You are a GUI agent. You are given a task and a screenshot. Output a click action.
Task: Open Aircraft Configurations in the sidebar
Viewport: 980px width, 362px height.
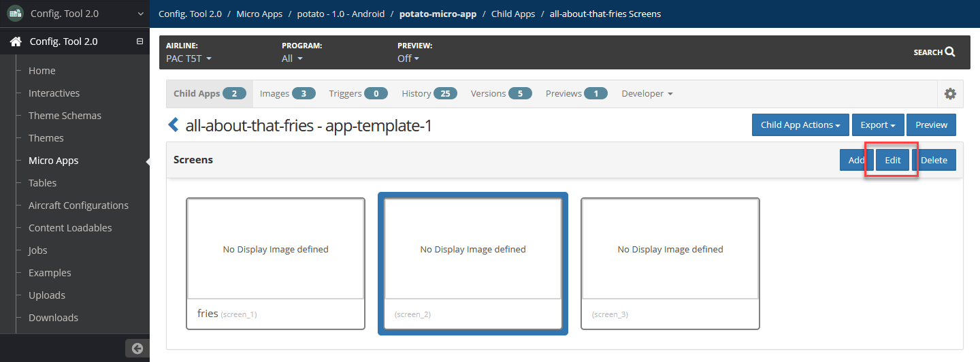[x=78, y=205]
